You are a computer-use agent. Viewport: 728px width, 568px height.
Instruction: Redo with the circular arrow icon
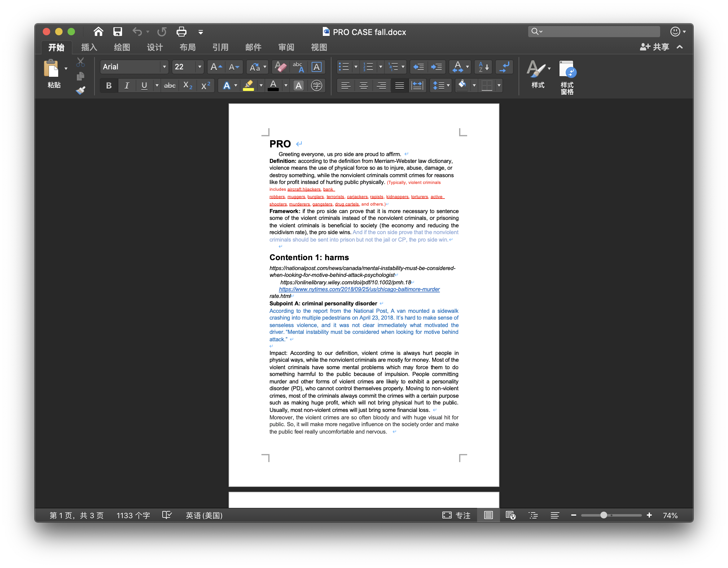tap(162, 32)
